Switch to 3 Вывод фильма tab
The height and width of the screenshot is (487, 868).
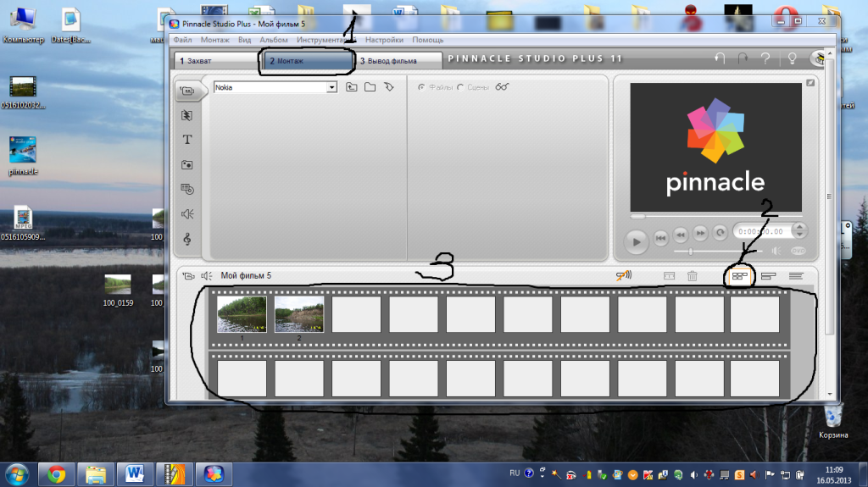(x=398, y=61)
